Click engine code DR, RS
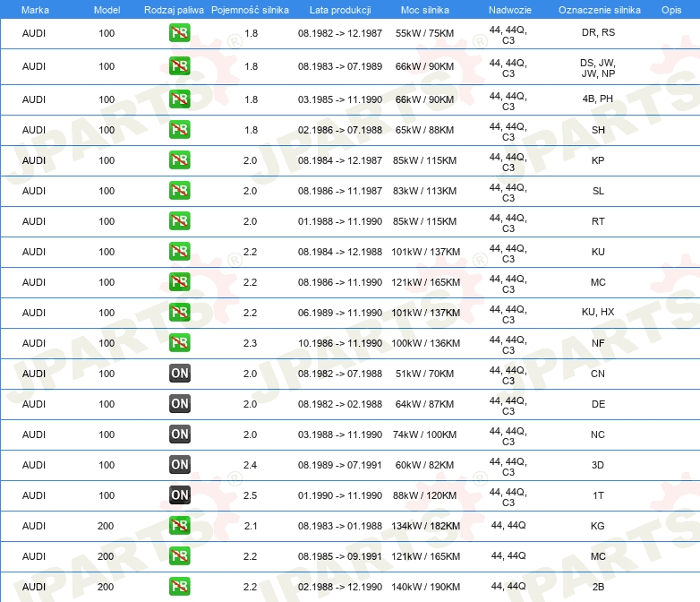This screenshot has height=602, width=700. pyautogui.click(x=598, y=32)
